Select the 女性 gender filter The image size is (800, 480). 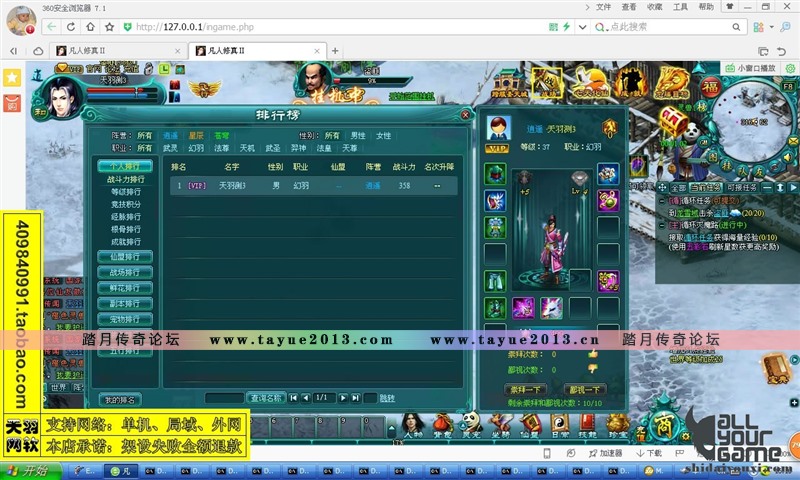coord(384,135)
